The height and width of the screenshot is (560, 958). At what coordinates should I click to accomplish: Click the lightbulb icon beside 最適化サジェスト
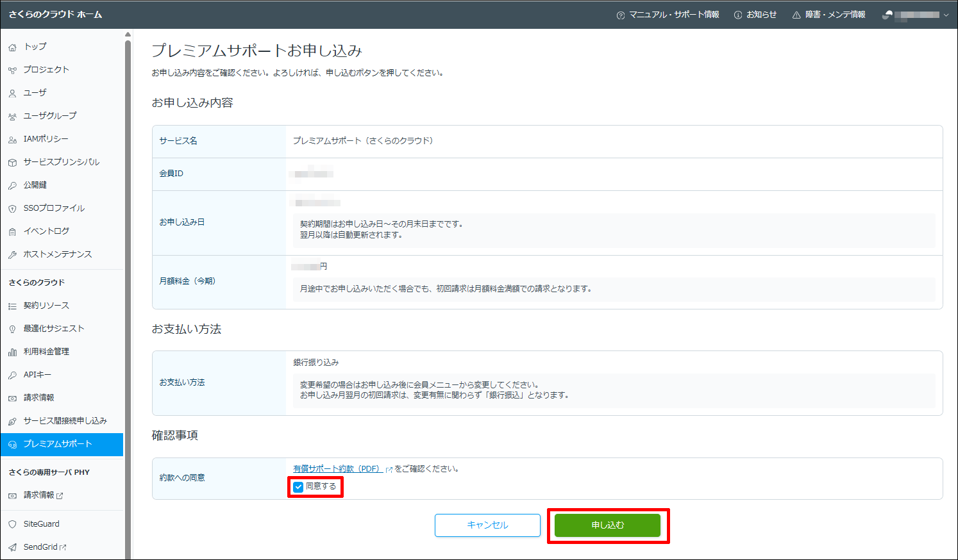(x=12, y=329)
